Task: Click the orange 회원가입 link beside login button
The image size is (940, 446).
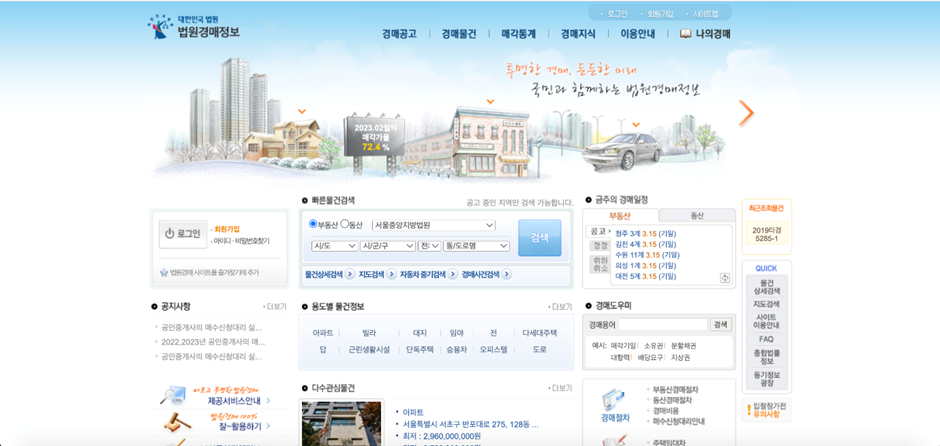Action: point(227,228)
